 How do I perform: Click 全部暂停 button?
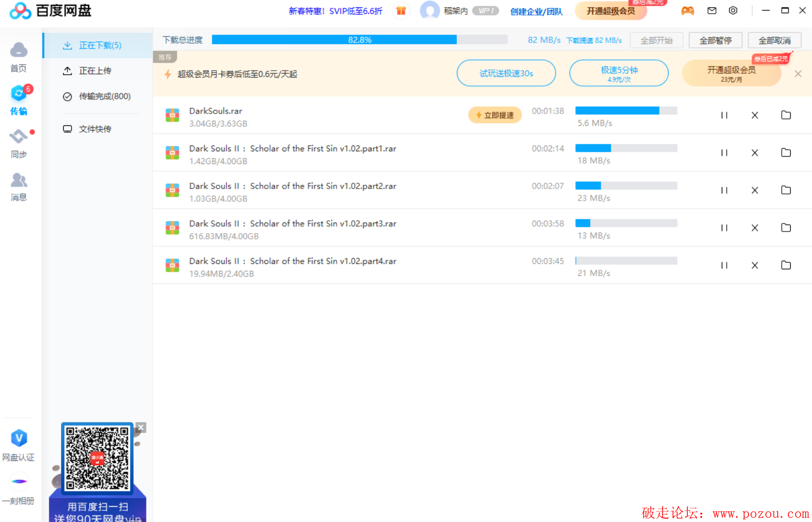(x=715, y=40)
